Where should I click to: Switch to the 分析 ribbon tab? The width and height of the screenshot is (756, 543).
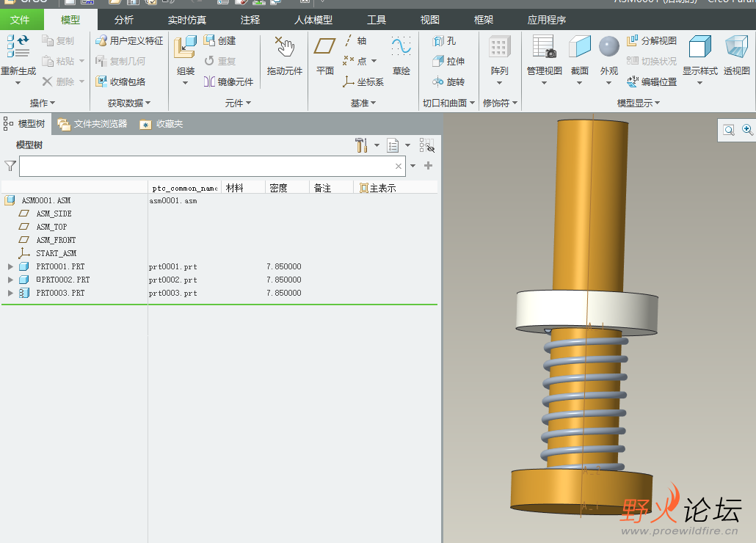(x=124, y=20)
